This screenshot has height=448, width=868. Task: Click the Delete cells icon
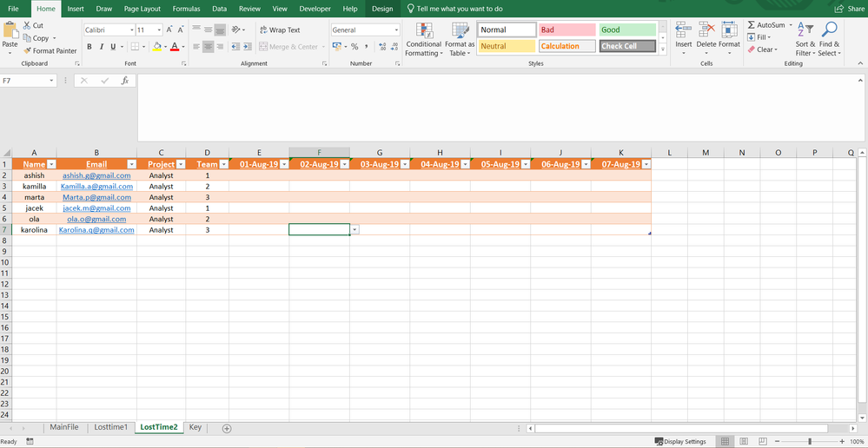click(706, 30)
